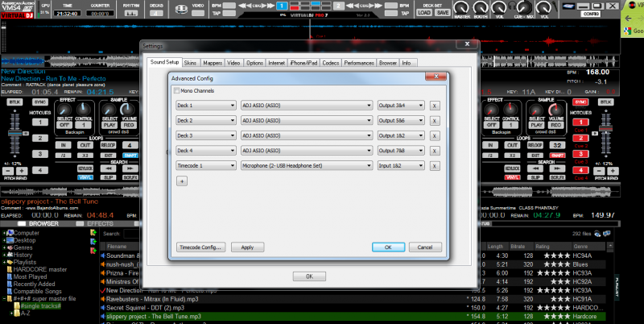Open the Input 1&2 dropdown
Image resolution: width=644 pixels, height=324 pixels.
click(x=401, y=166)
